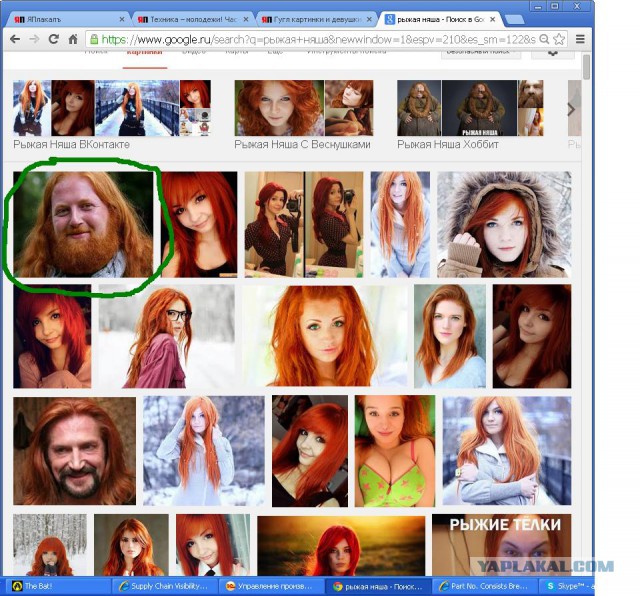640x596 pixels.
Task: Switch to Skype in the taskbar
Action: coord(567,586)
